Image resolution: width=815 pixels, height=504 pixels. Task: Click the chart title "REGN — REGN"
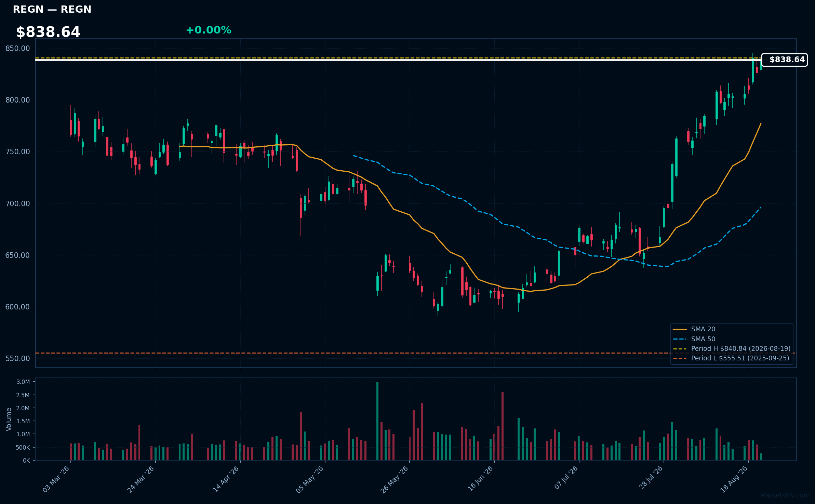(x=52, y=9)
